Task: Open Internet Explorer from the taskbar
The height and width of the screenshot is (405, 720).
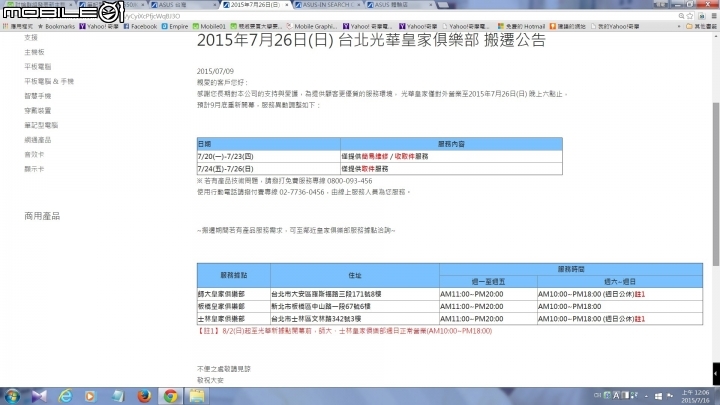Action: (x=65, y=396)
